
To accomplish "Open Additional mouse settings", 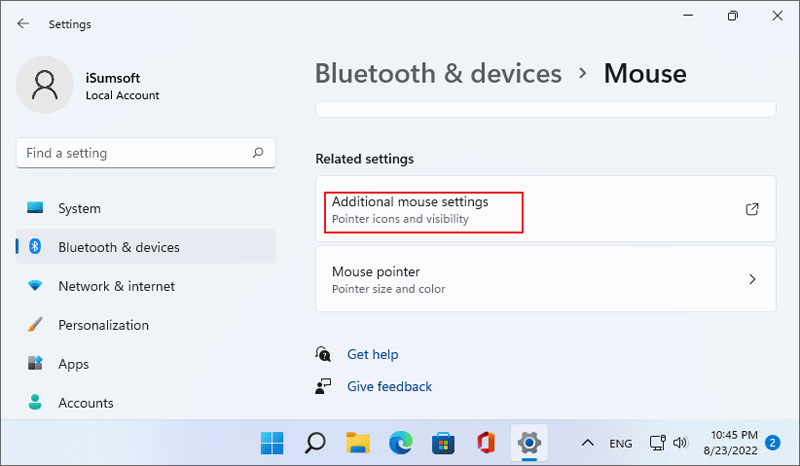I will 545,209.
